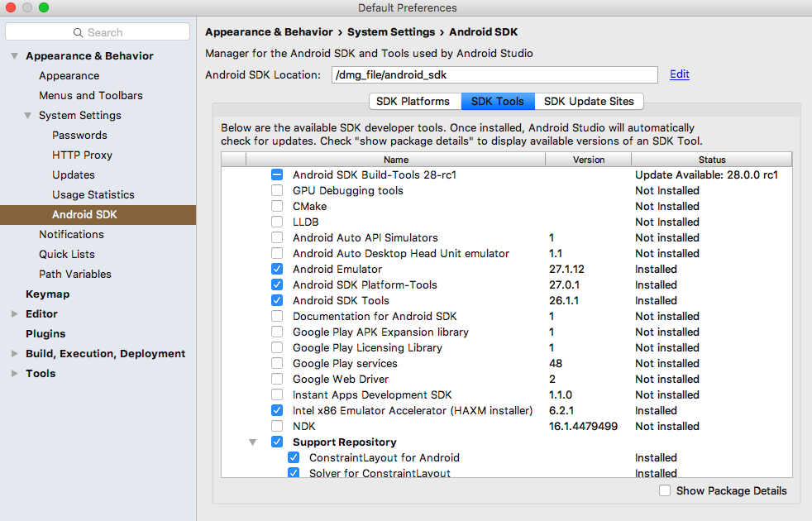This screenshot has width=812, height=521.
Task: Click the green window zoom button
Action: [44, 7]
